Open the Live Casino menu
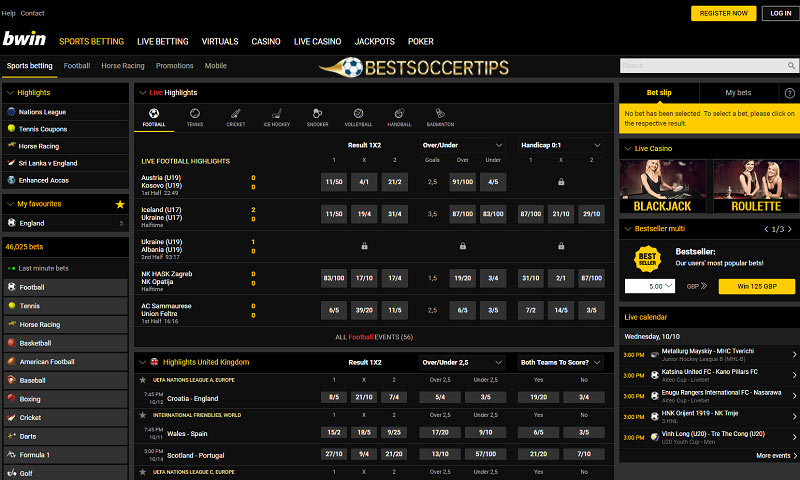 (x=317, y=41)
